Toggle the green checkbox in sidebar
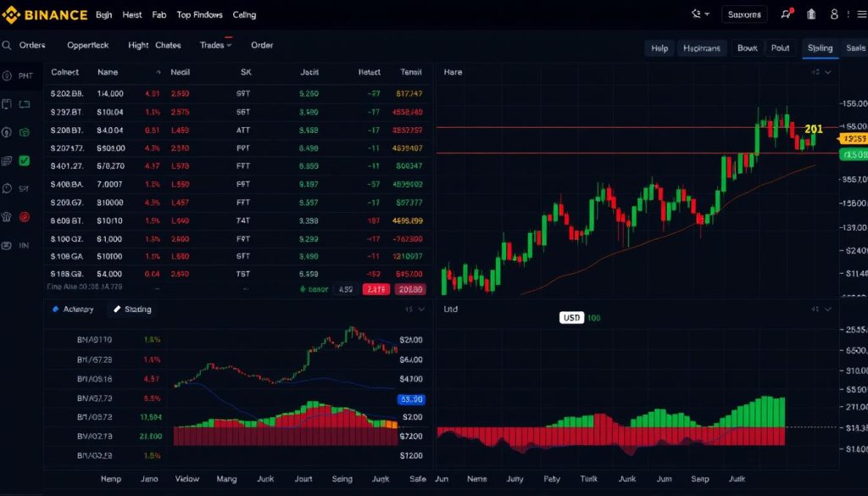The height and width of the screenshot is (496, 868). [25, 160]
